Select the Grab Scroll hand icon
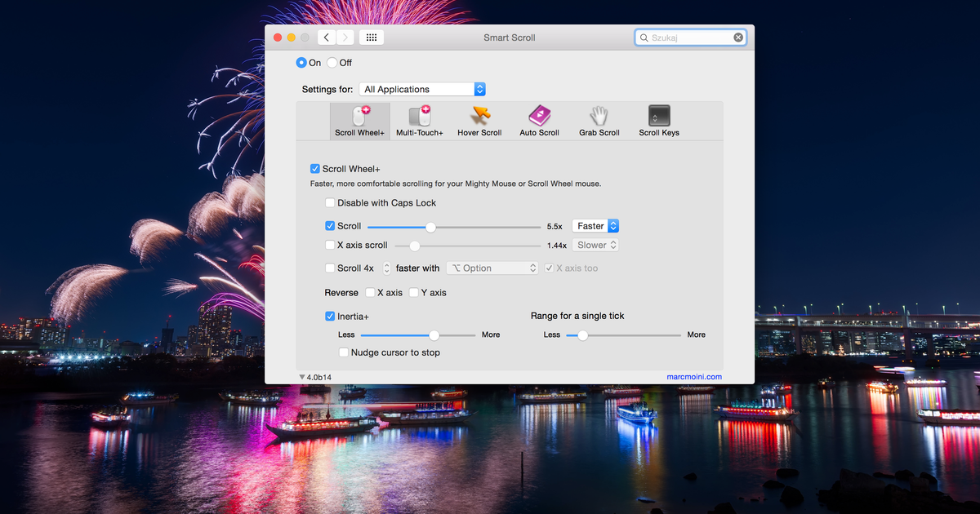This screenshot has width=980, height=514. tap(599, 115)
